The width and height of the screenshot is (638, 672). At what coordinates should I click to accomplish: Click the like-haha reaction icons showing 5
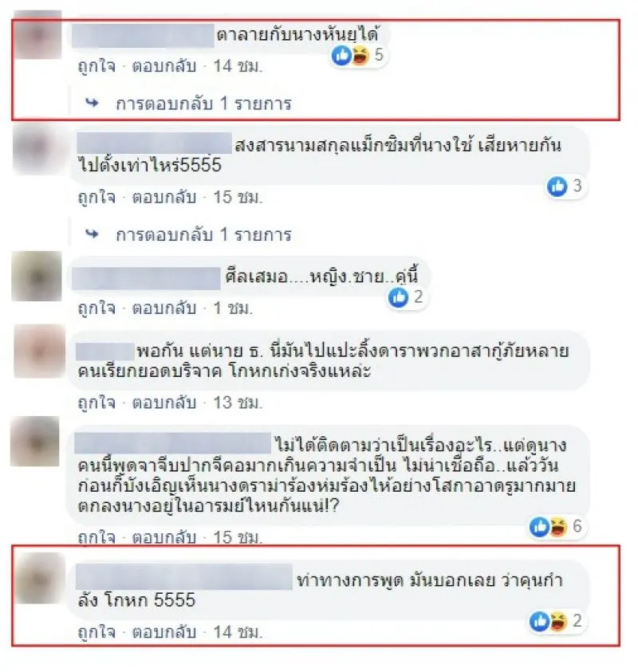pyautogui.click(x=359, y=55)
